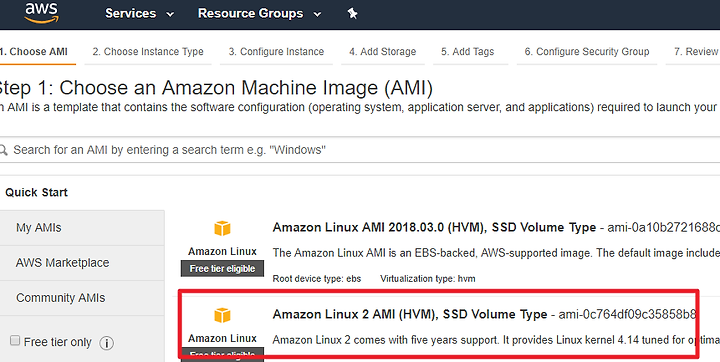Enable the Free tier only checkbox
The height and width of the screenshot is (362, 720).
pos(15,341)
